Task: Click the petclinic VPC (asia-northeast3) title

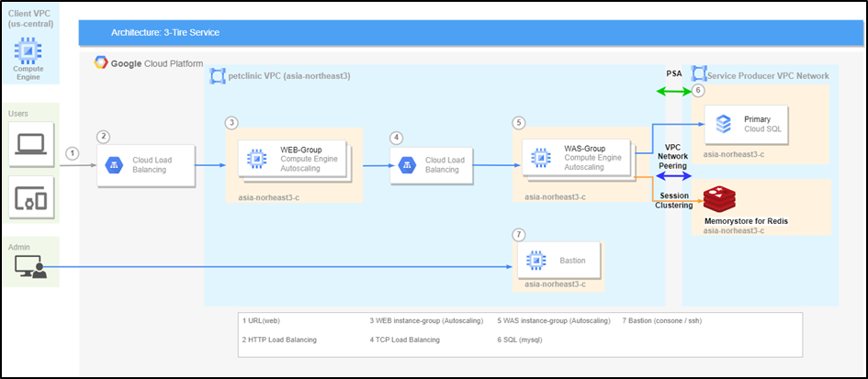Action: (x=289, y=77)
